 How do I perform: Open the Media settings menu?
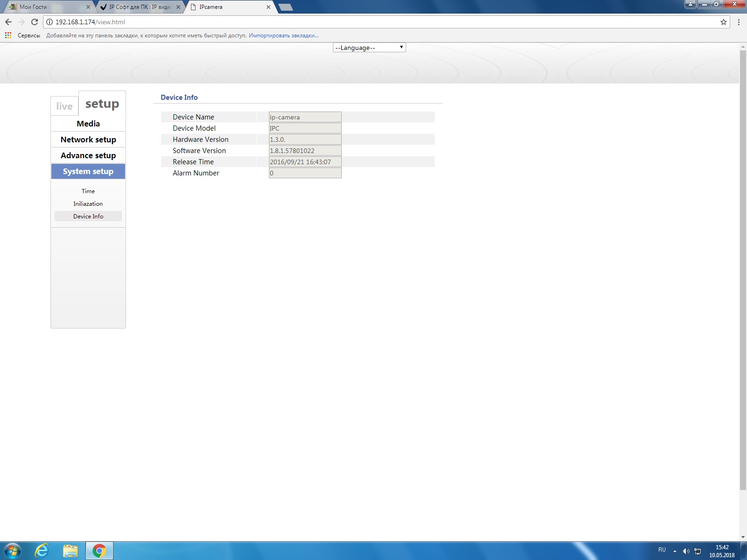click(x=88, y=124)
